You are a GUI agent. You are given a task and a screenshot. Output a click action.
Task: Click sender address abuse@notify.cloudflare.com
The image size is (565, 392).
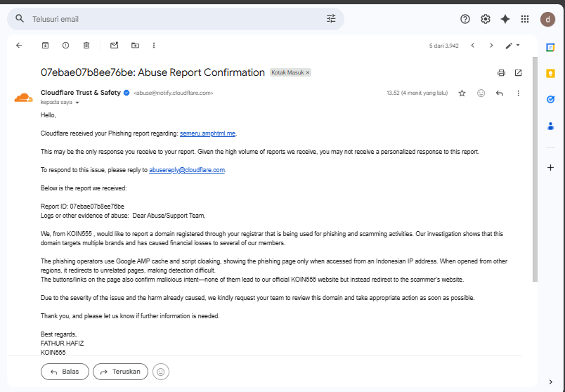click(174, 93)
